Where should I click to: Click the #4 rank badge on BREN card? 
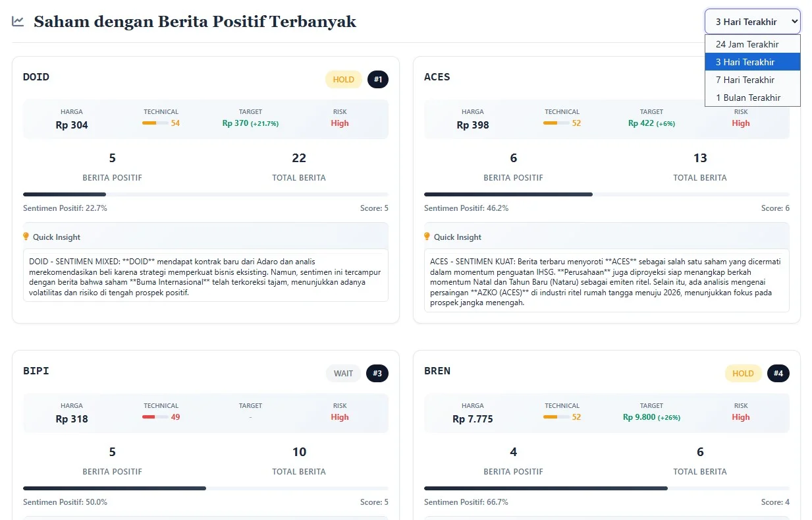click(x=778, y=374)
